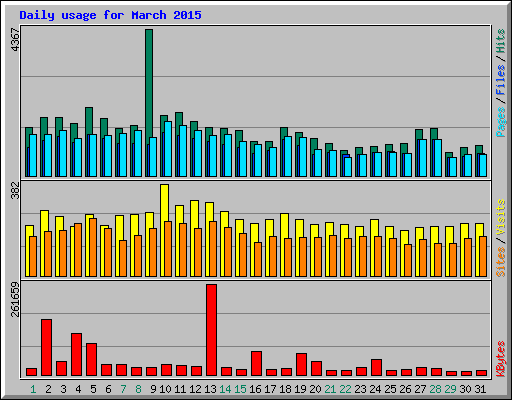Click the red KBytes bar for day 16
The height and width of the screenshot is (400, 512).
tap(256, 364)
